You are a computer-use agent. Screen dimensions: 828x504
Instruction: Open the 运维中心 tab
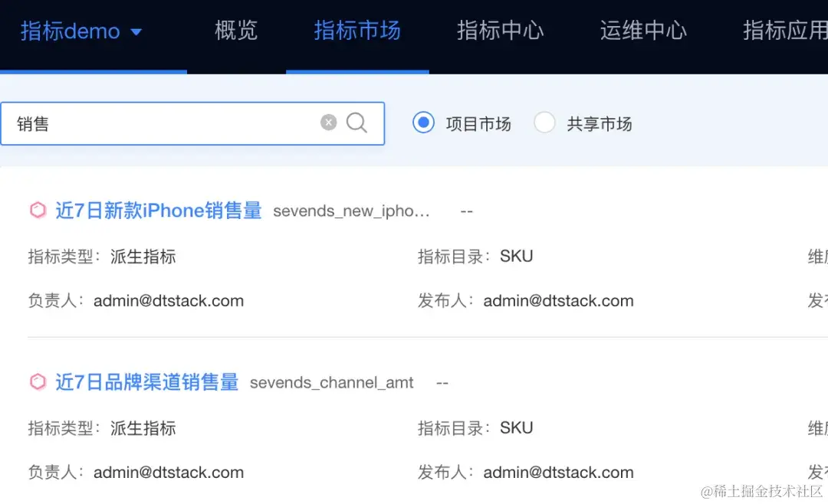643,31
